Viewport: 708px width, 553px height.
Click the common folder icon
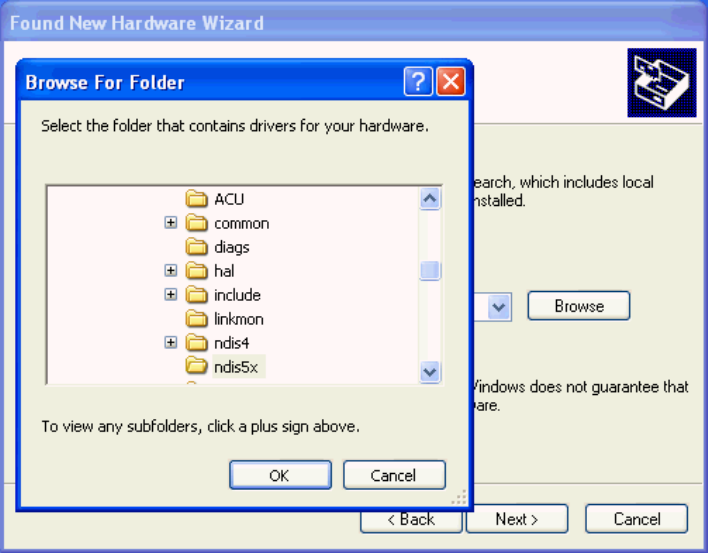pos(196,223)
